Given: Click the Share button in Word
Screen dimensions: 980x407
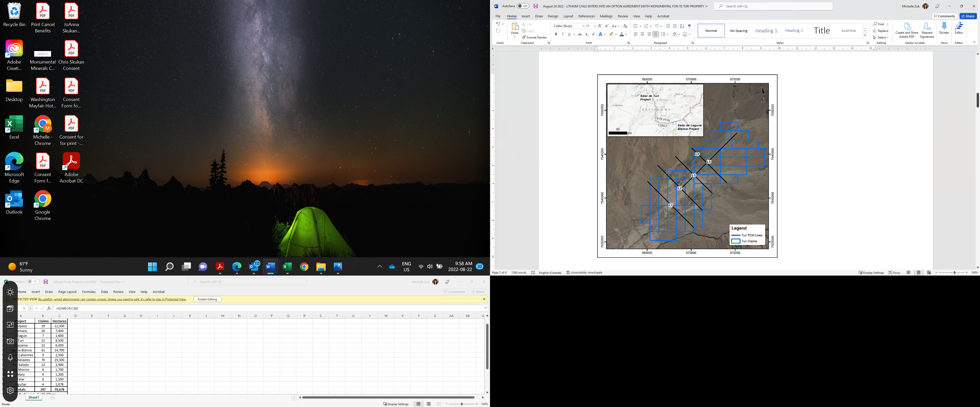Looking at the screenshot, I should [968, 16].
